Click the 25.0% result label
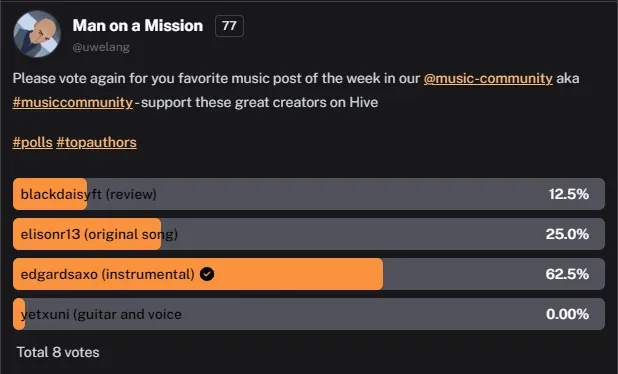The width and height of the screenshot is (618, 374). (x=567, y=234)
